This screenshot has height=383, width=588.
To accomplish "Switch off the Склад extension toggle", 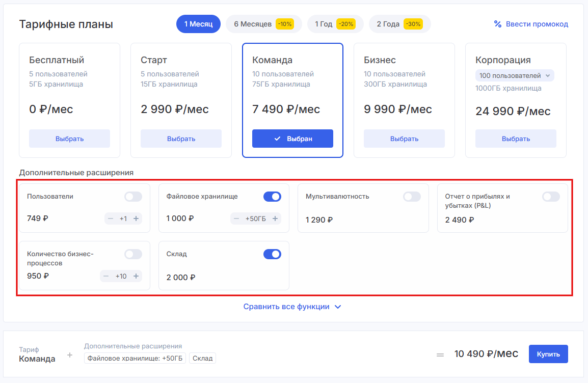I will (x=272, y=254).
